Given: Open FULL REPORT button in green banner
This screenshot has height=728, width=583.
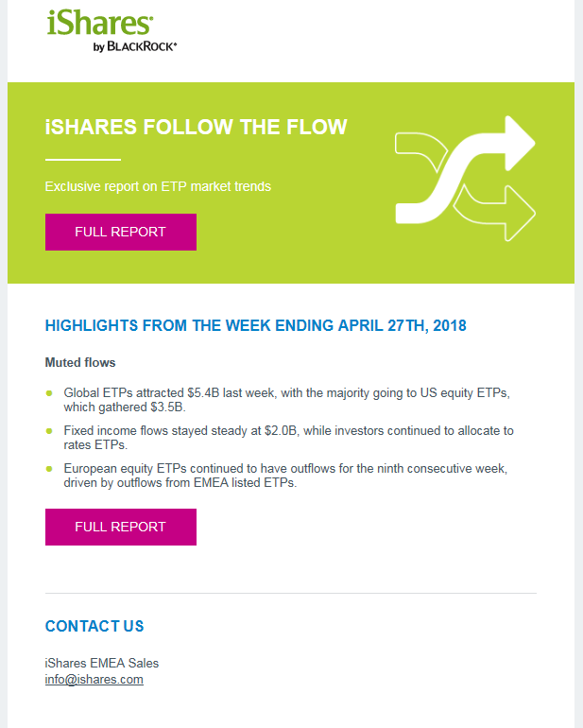Looking at the screenshot, I should pos(121,232).
